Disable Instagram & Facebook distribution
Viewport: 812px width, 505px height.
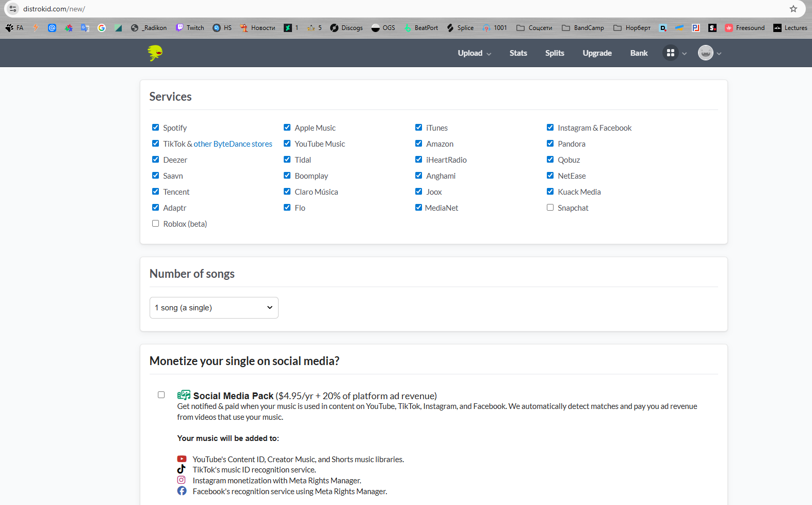pyautogui.click(x=550, y=128)
